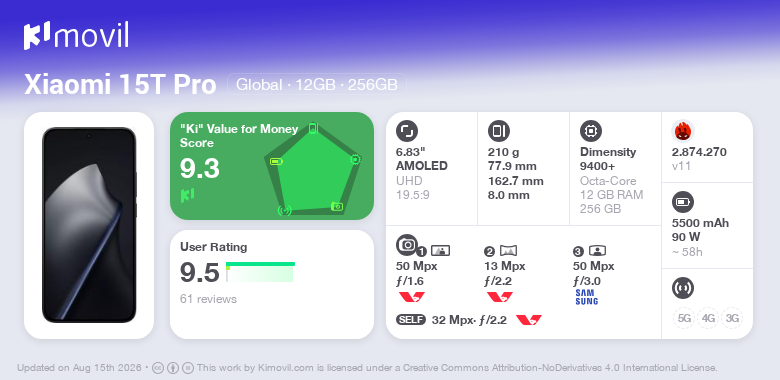This screenshot has width=780, height=380.
Task: Click the AnTuTu benchmark flame icon
Action: click(x=682, y=131)
